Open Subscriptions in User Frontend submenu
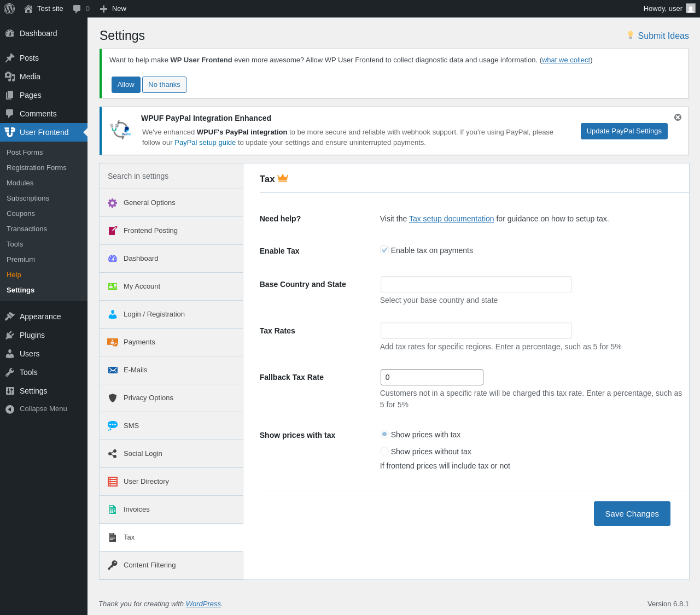 point(28,198)
